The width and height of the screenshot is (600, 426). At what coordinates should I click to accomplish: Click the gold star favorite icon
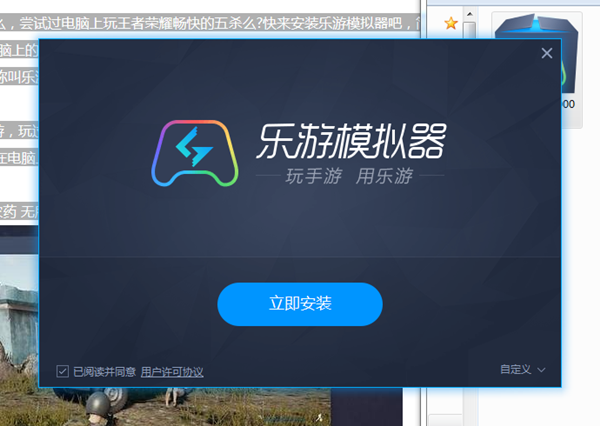(x=451, y=23)
